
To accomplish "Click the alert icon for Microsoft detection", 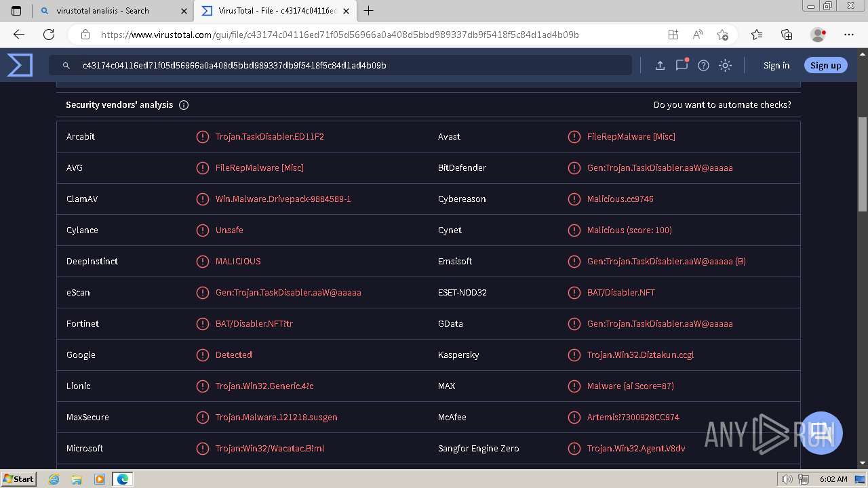I will [202, 449].
